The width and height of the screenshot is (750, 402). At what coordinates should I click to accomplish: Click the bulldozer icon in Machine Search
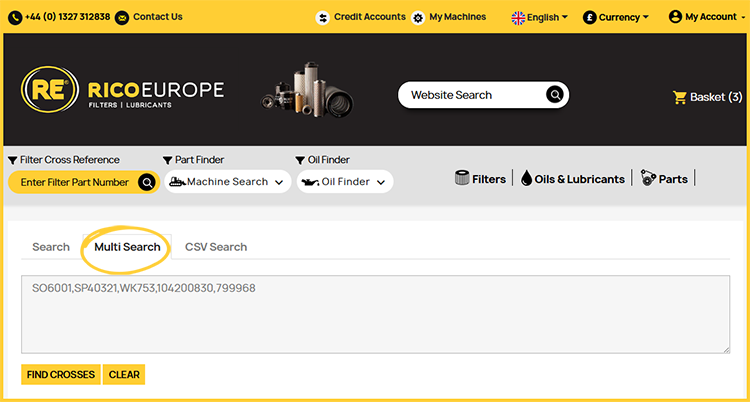click(x=177, y=182)
